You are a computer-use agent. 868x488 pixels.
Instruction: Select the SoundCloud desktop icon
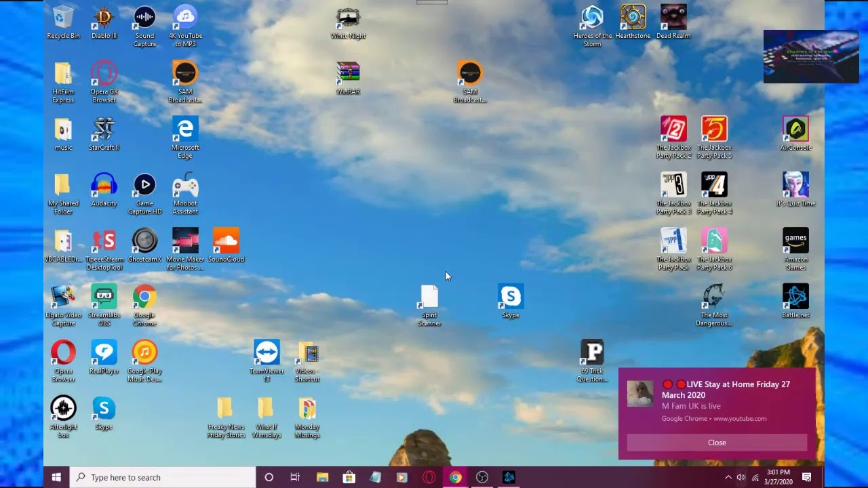click(226, 247)
